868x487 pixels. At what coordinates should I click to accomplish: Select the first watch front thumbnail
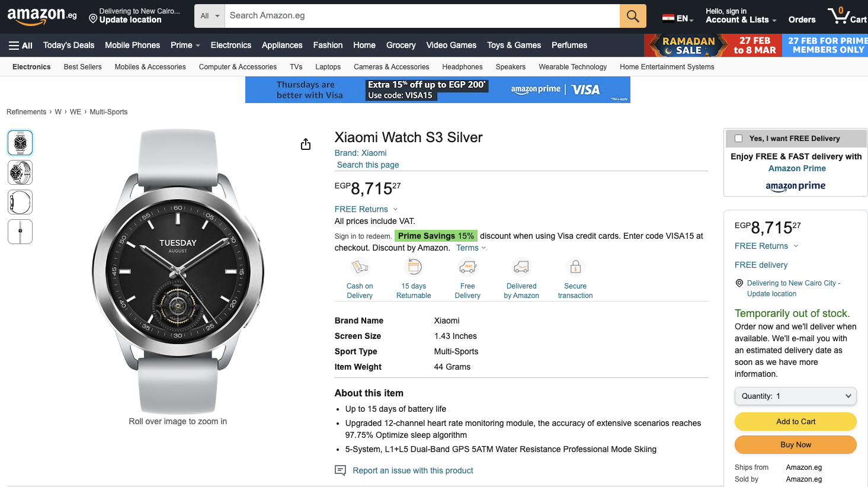click(20, 143)
